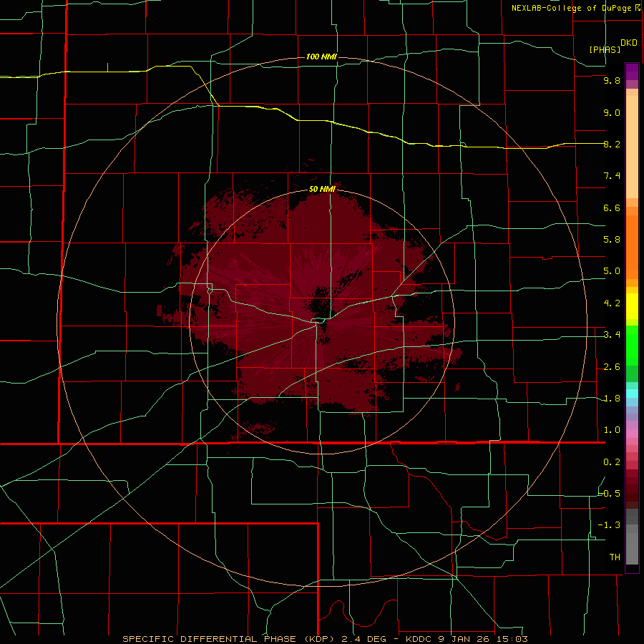Click the 5.8 color scale label
Image resolution: width=644 pixels, height=644 pixels.
coord(612,240)
